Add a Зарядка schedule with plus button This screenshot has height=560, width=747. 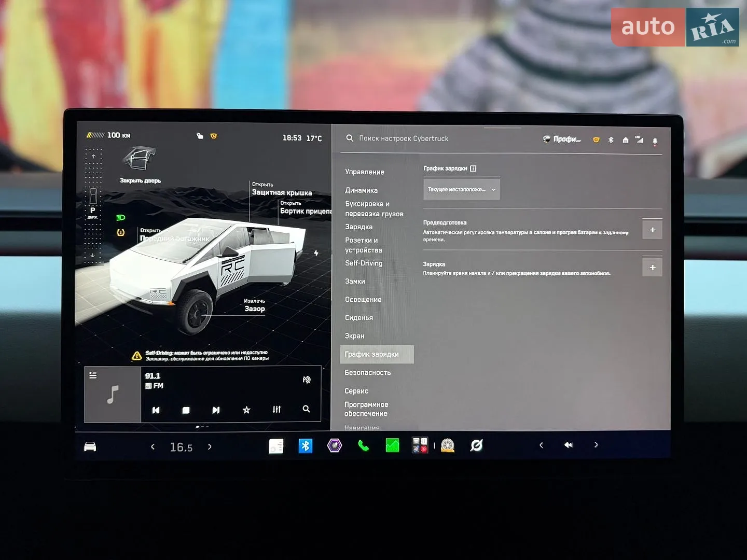coord(652,267)
